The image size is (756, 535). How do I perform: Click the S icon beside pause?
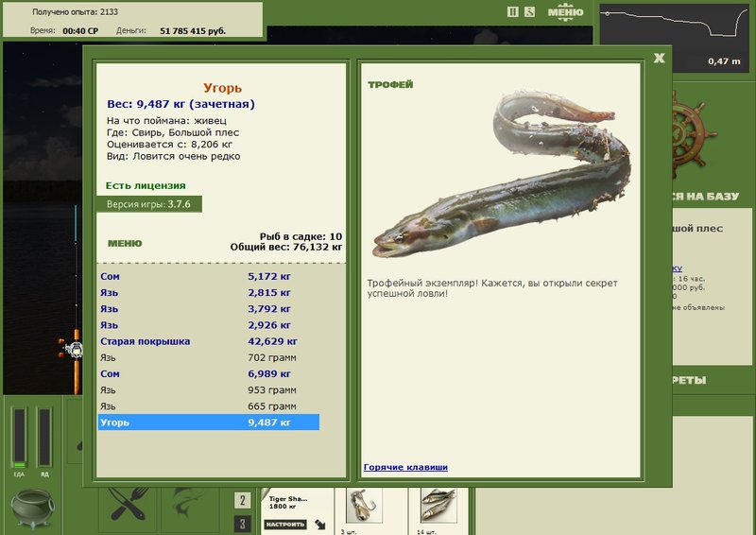[529, 11]
